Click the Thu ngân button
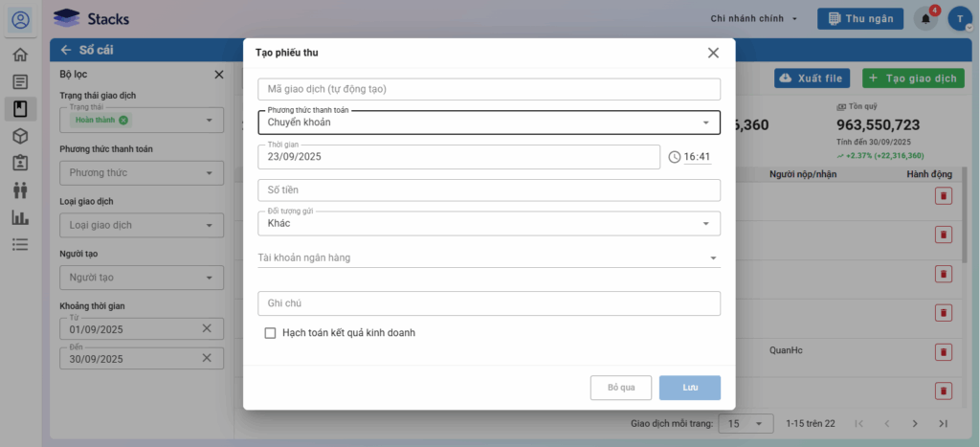 [858, 18]
